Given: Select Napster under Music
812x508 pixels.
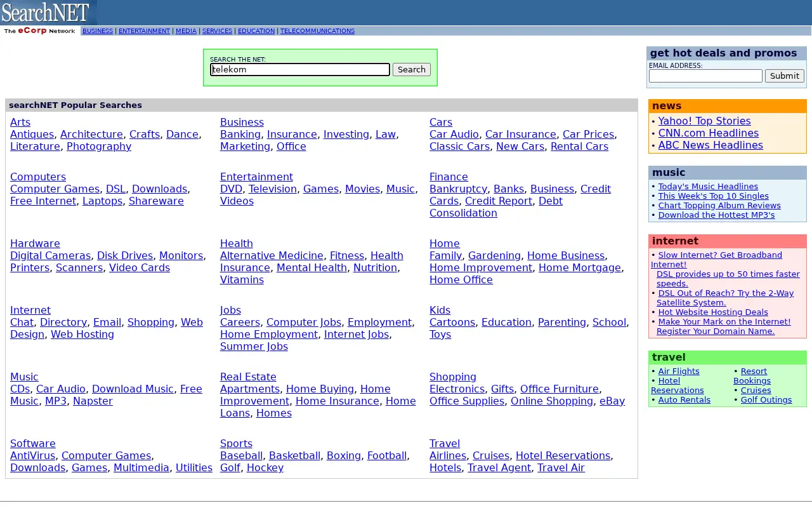Looking at the screenshot, I should (x=93, y=401).
